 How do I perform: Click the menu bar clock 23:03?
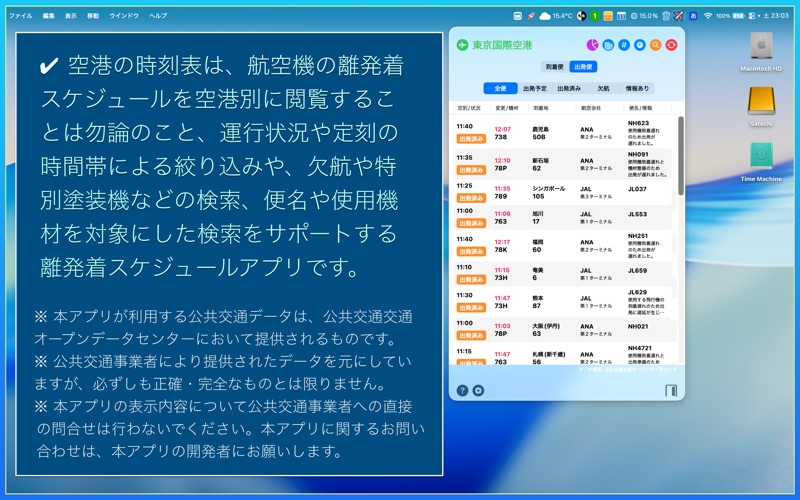(x=776, y=16)
